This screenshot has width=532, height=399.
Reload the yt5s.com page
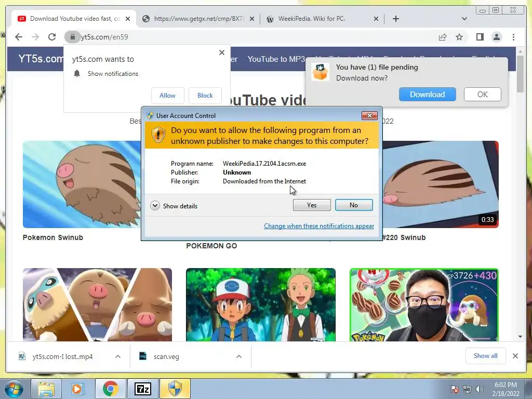coord(52,37)
